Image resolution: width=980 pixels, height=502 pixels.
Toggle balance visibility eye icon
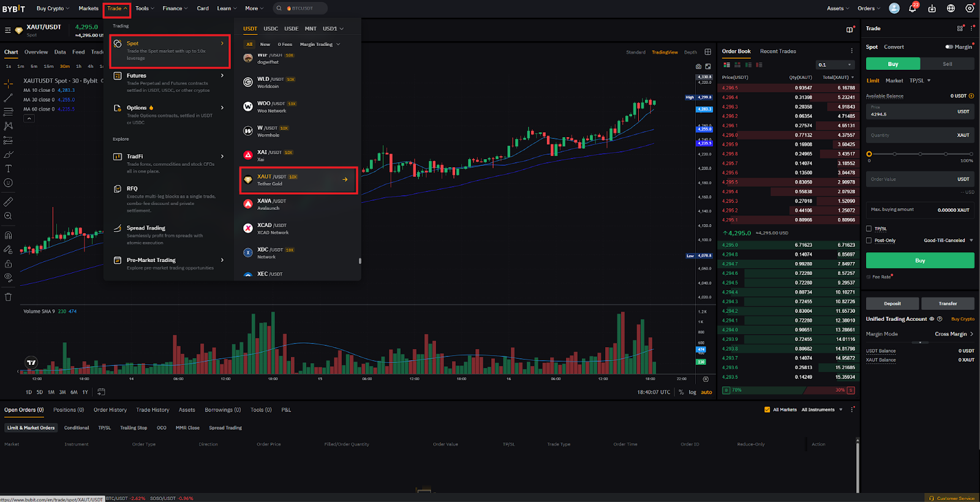click(x=932, y=319)
